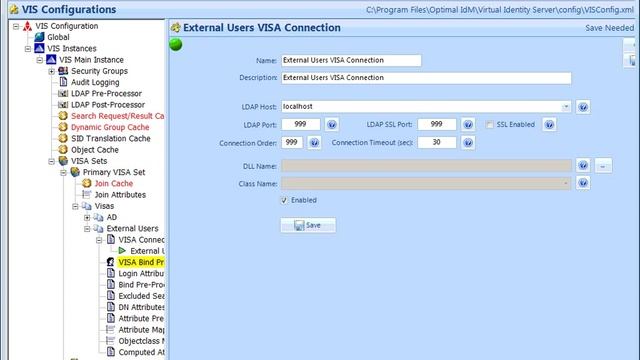The width and height of the screenshot is (640, 360).
Task: Click the LDAP SSL Port input field
Action: (x=437, y=124)
